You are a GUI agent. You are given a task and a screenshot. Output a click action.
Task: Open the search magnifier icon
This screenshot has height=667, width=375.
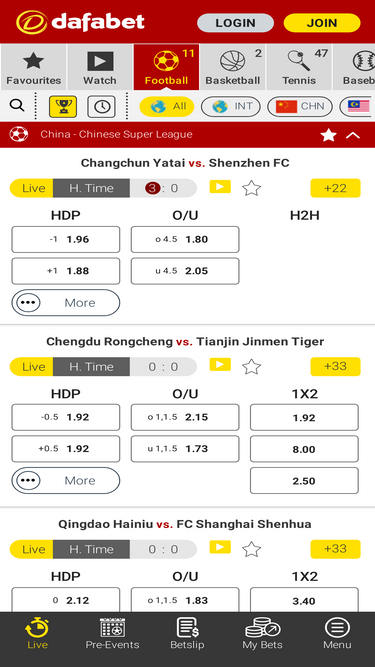coord(17,105)
